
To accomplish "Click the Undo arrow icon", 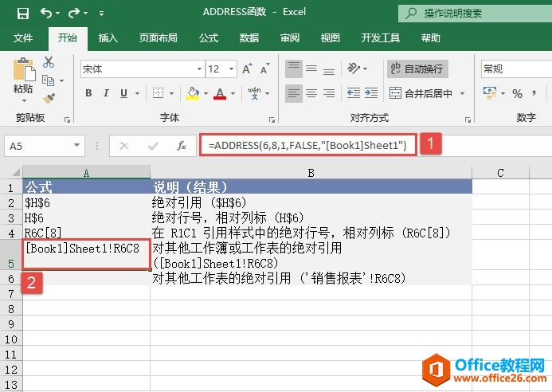I will 45,13.
